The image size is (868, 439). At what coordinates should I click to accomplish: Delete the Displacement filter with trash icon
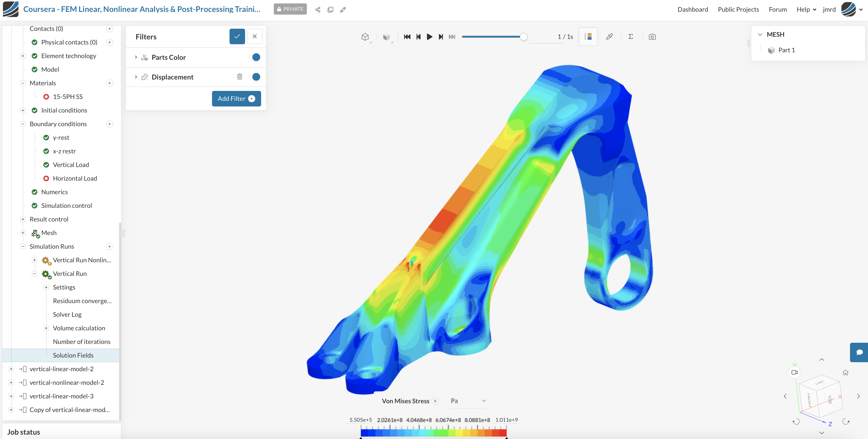coord(239,77)
